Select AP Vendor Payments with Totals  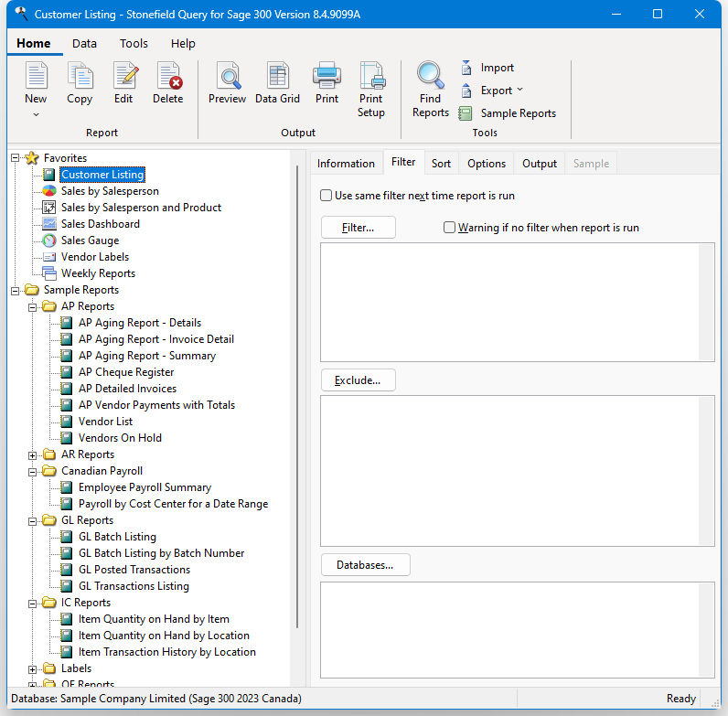tap(156, 405)
